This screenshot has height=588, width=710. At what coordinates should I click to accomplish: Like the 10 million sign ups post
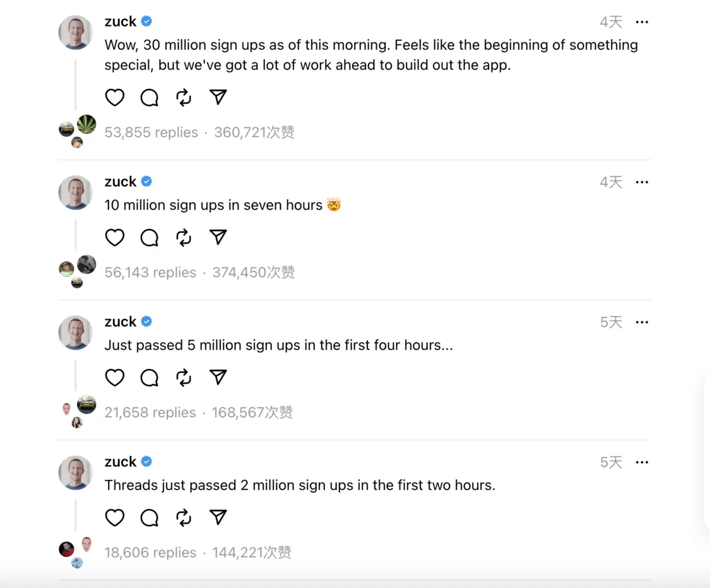point(114,237)
